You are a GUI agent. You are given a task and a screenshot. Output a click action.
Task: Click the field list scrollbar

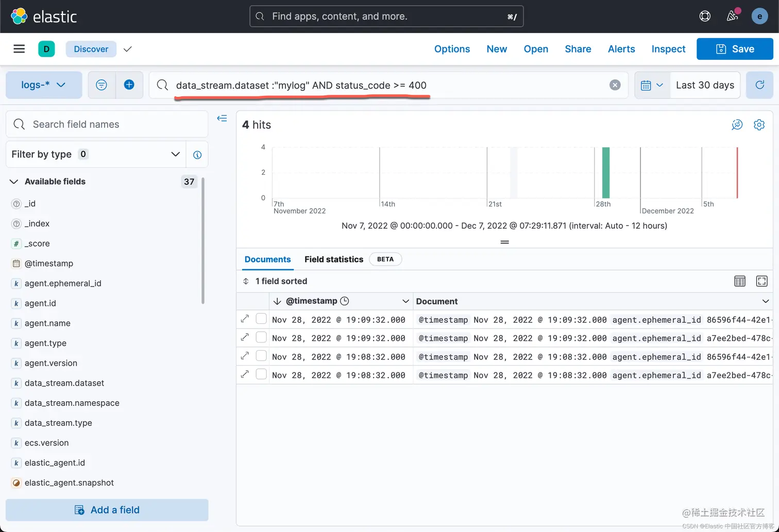tap(203, 241)
